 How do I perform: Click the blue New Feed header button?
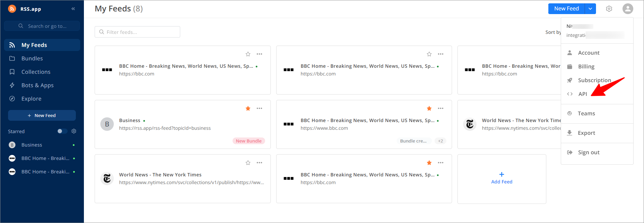pyautogui.click(x=566, y=9)
